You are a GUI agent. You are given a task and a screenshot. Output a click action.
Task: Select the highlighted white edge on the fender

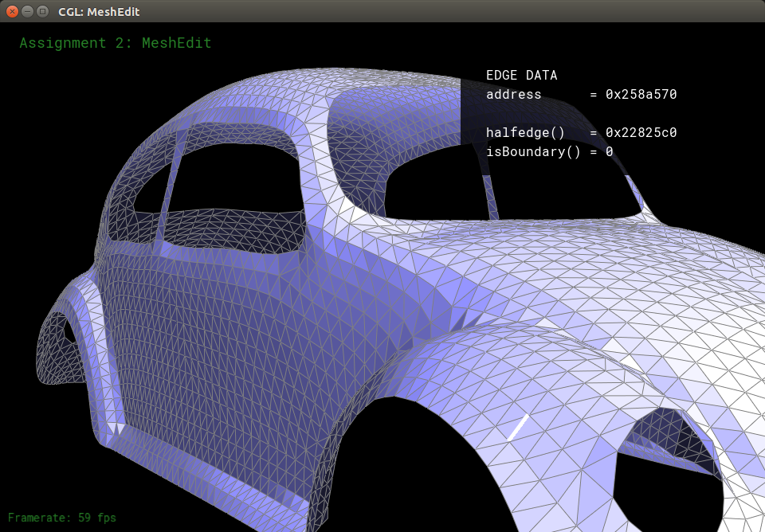coord(518,427)
